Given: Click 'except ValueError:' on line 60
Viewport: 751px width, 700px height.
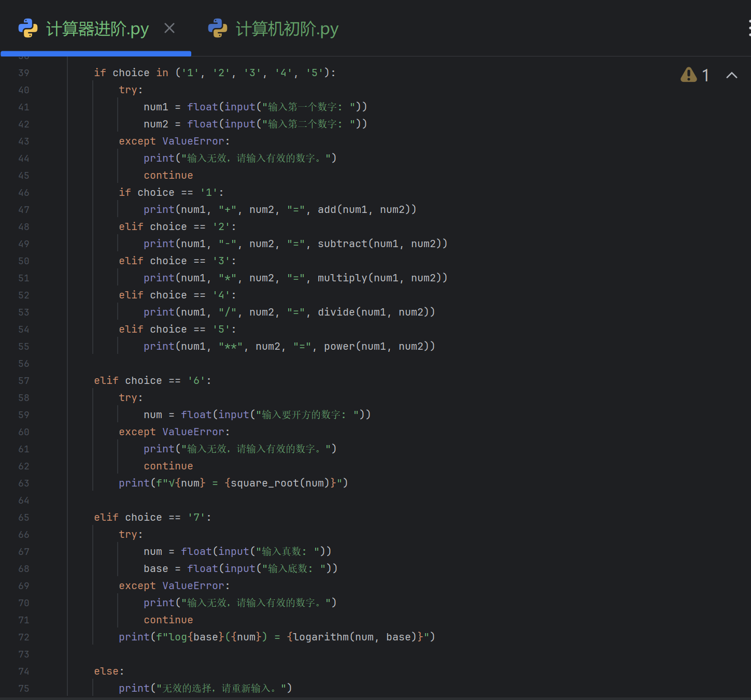Looking at the screenshot, I should (174, 432).
